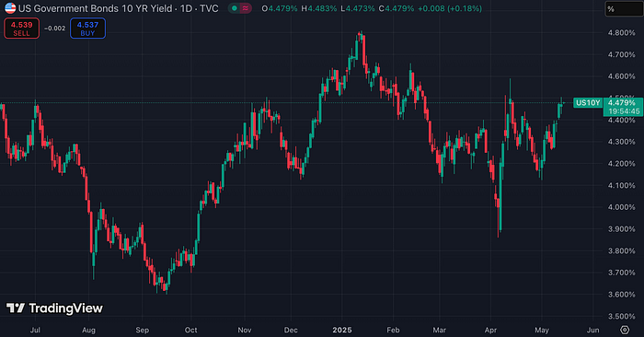Click the 3.900% price axis label
The height and width of the screenshot is (337, 644).
click(621, 229)
